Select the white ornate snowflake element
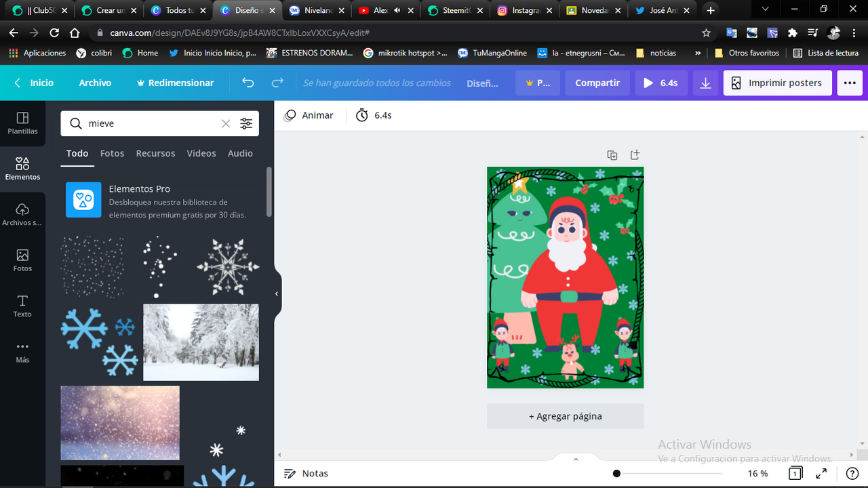Viewport: 868px width, 488px height. pos(228,266)
